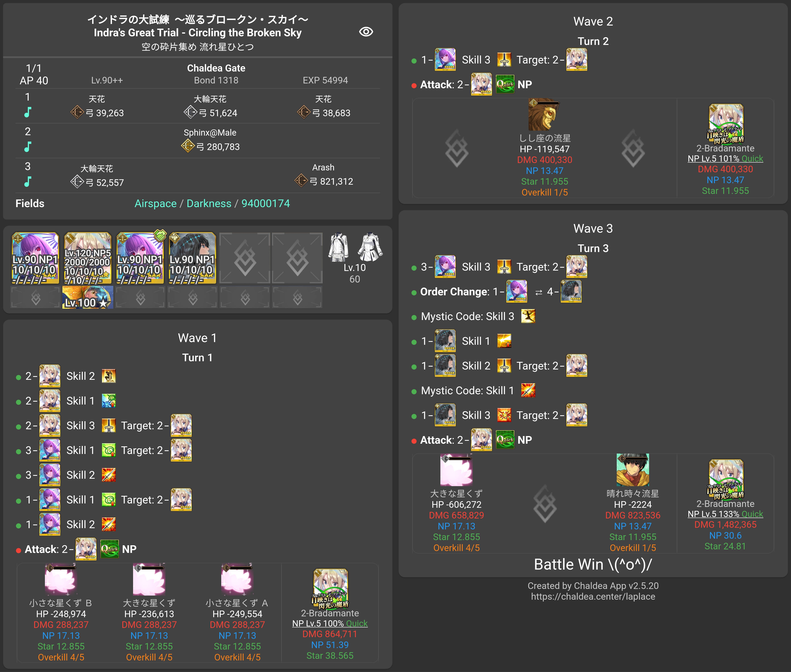Click the female mystic code icon

pos(370,247)
